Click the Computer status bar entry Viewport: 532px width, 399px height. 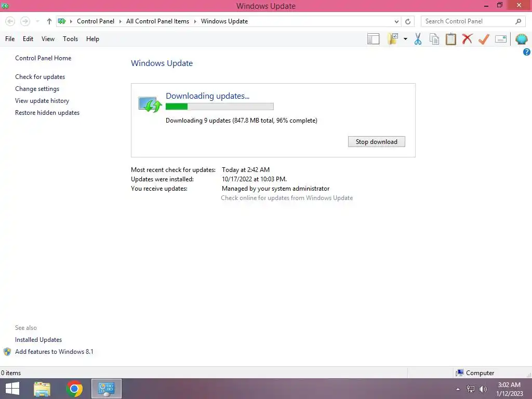point(475,373)
